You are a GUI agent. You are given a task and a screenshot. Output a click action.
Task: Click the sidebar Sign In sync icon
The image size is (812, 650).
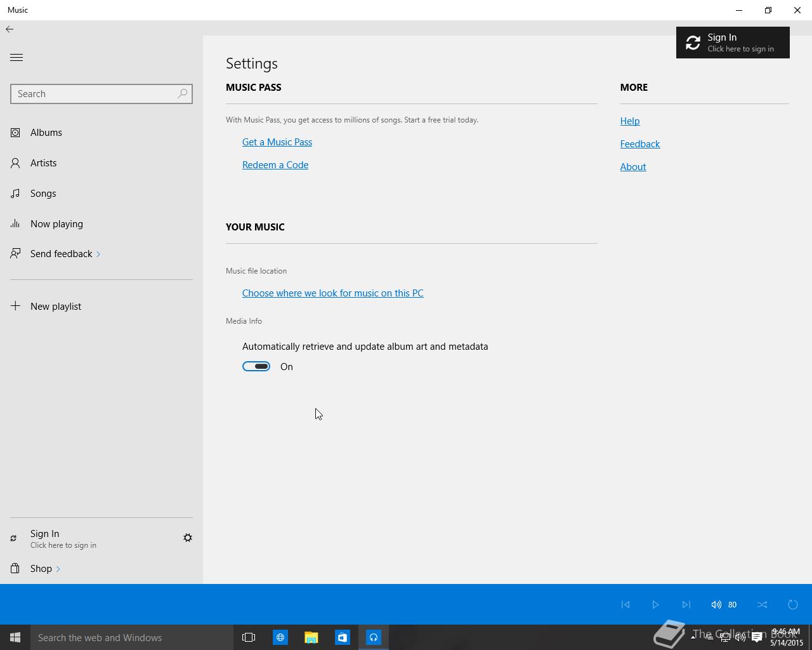point(13,538)
